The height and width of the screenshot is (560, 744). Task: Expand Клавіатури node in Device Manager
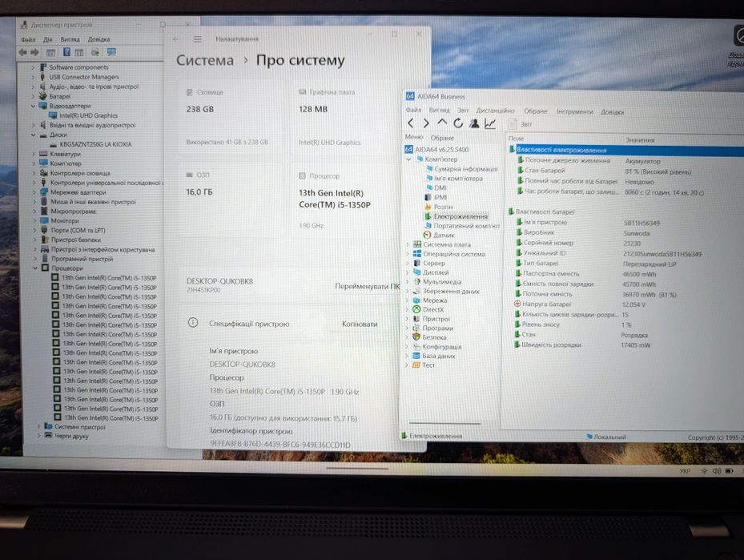point(34,155)
